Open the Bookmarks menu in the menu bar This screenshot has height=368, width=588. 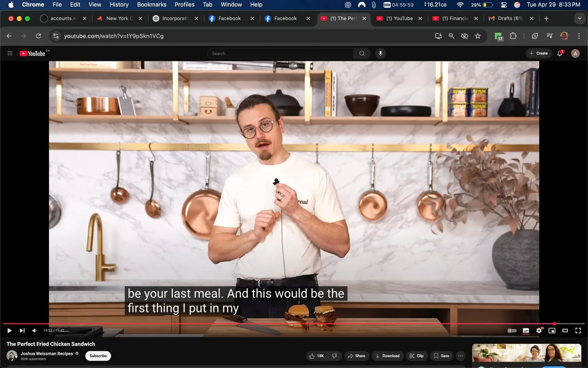coord(152,5)
